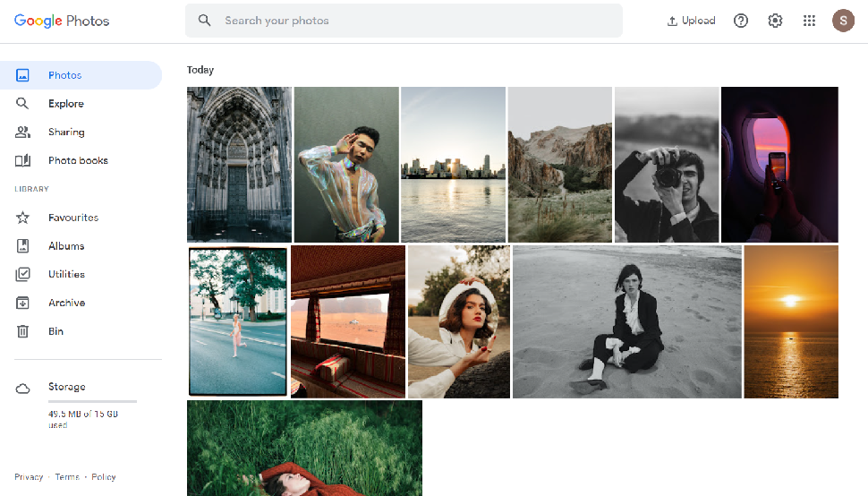Open the person running on street photo
The image size is (868, 496).
click(x=238, y=321)
